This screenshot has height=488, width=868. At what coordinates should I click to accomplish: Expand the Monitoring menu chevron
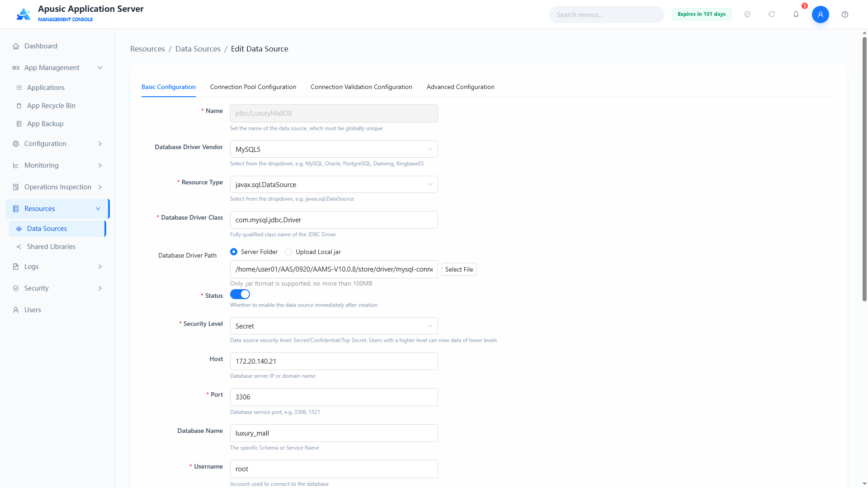100,165
